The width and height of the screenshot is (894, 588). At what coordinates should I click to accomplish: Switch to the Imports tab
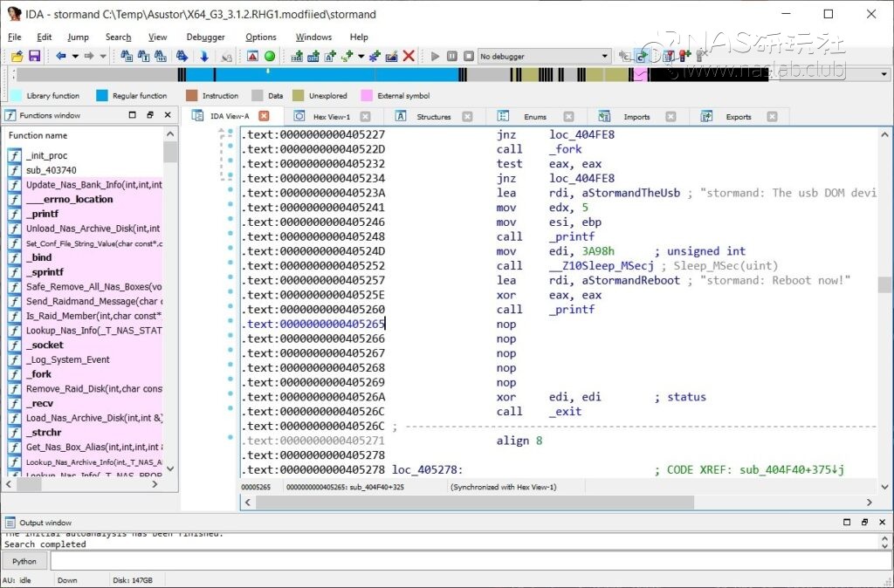tap(636, 116)
